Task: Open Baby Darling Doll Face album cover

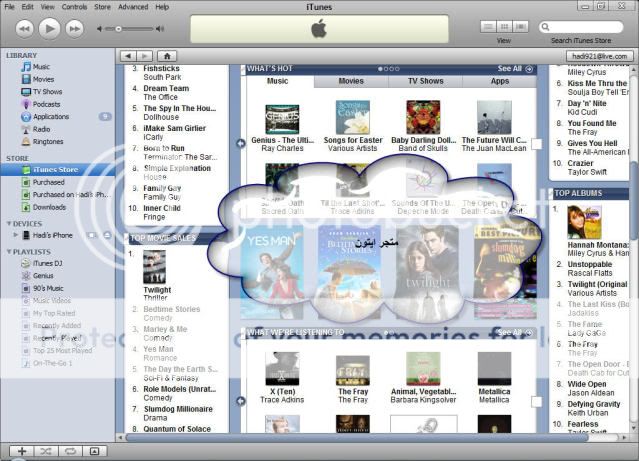Action: (x=423, y=117)
